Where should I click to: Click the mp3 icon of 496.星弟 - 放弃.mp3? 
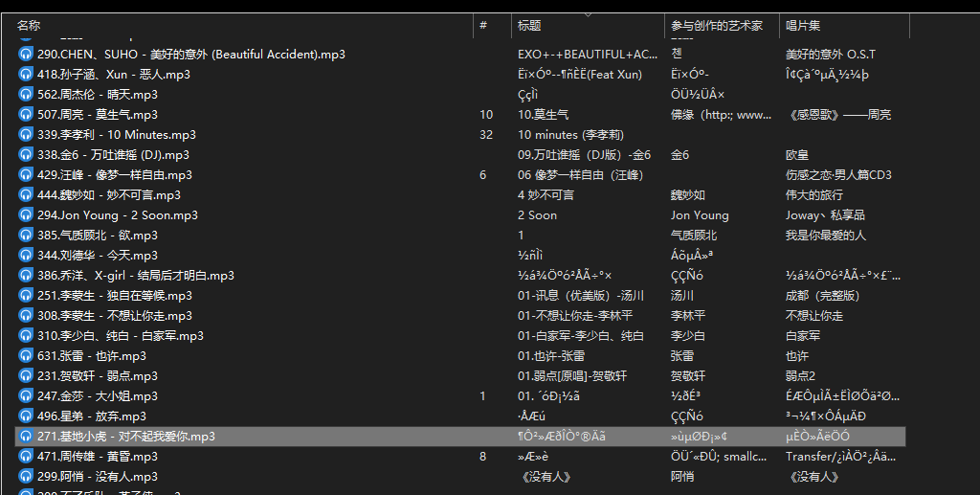coord(26,416)
